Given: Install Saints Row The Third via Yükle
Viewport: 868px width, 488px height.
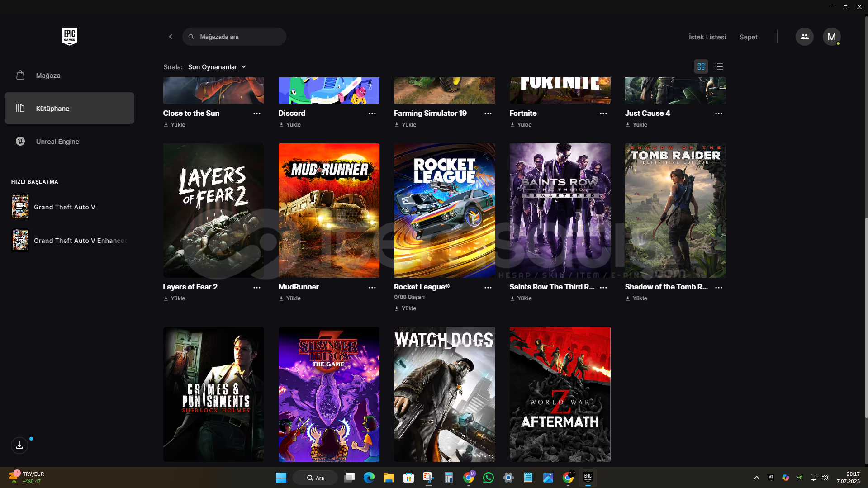Looking at the screenshot, I should point(521,298).
